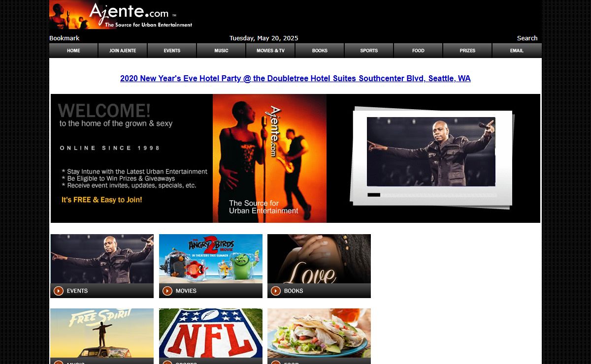Screen dimensions: 591x364
Task: Open the Angry Birds 2 movie tile
Action: [211, 259]
